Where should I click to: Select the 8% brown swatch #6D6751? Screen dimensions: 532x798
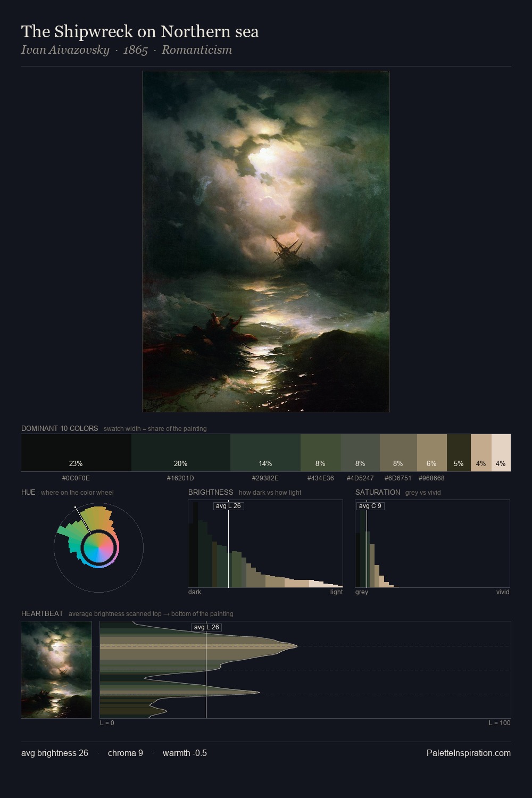[x=398, y=453]
